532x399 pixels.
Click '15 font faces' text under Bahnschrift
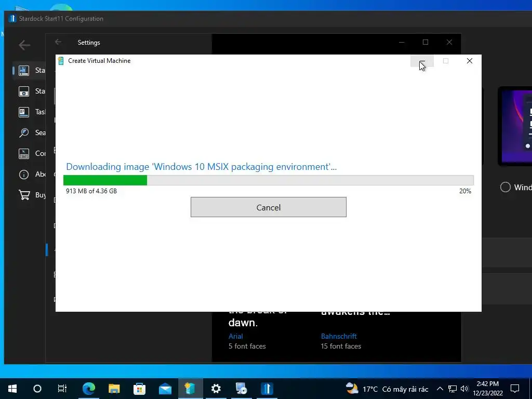tap(341, 346)
